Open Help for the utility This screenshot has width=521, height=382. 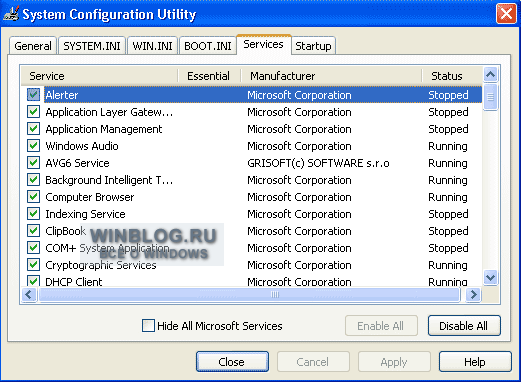tap(475, 362)
